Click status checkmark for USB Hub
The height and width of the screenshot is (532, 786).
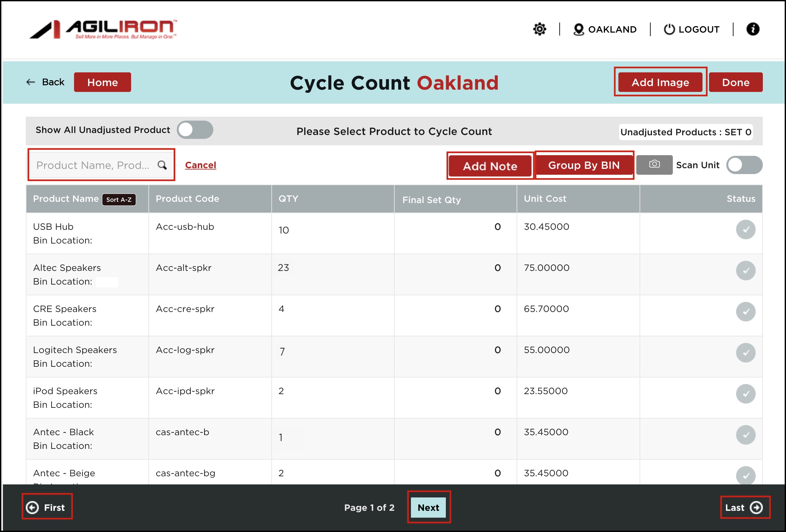coord(746,229)
